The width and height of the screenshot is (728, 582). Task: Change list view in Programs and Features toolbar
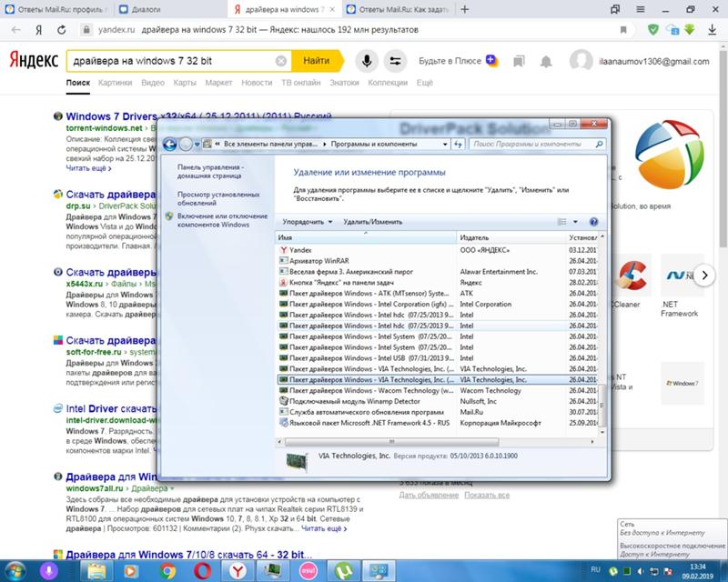tap(561, 222)
